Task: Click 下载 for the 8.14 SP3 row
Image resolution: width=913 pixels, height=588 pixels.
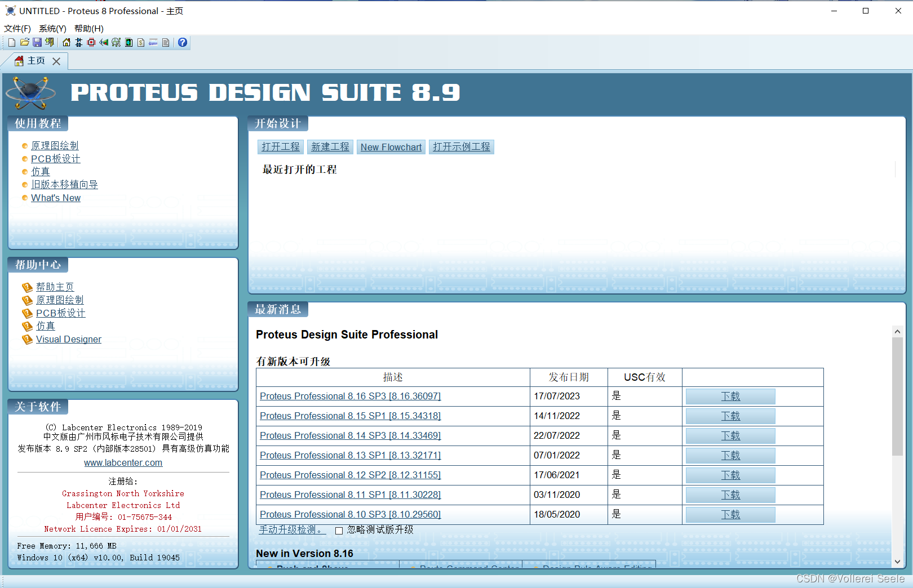Action: (730, 436)
